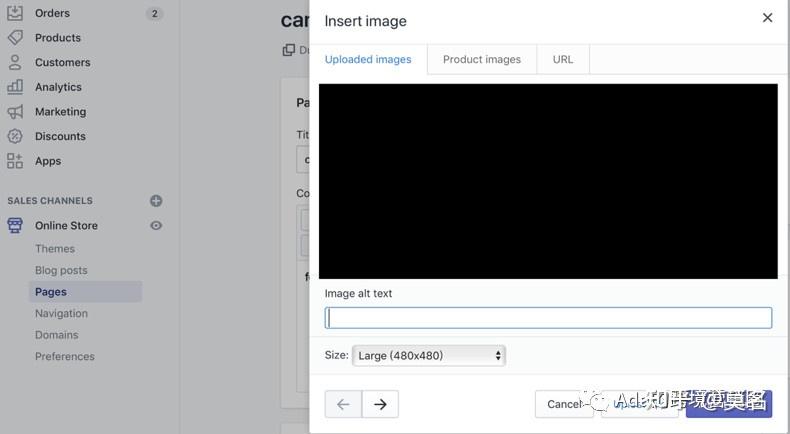Screen dimensions: 790x434
Task: Switch to the URL tab
Action: click(x=563, y=60)
